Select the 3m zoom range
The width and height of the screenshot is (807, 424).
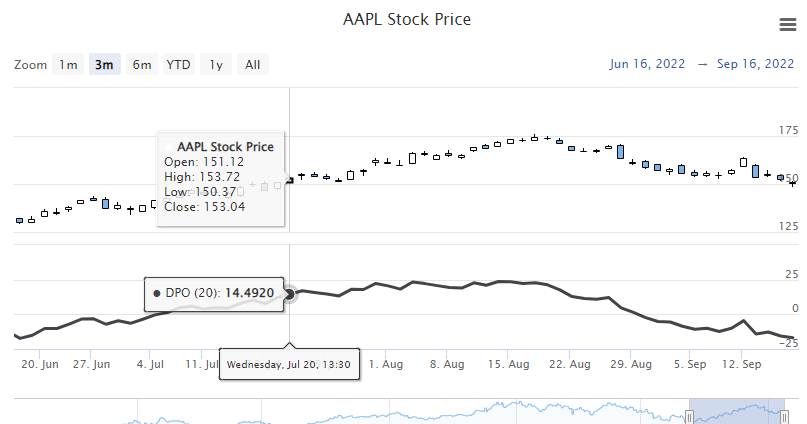tap(104, 65)
